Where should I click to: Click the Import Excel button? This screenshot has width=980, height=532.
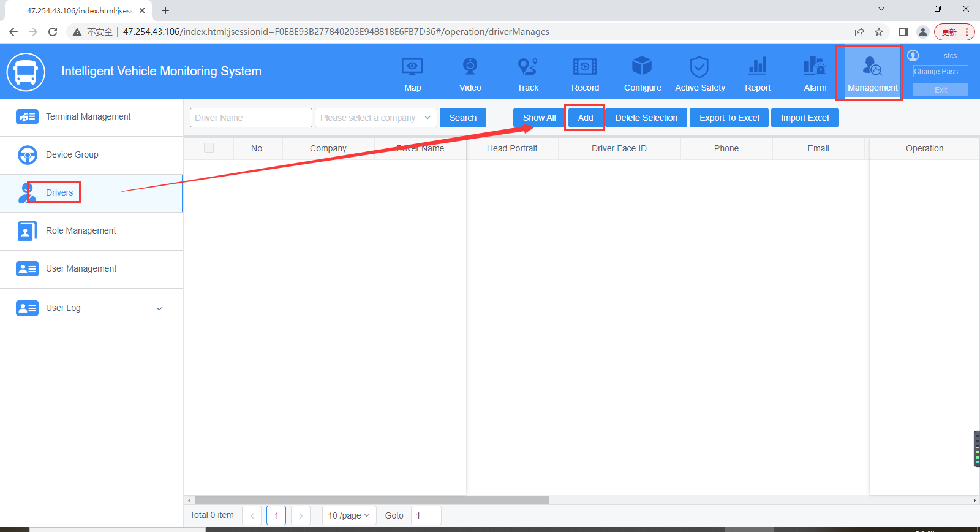[805, 118]
